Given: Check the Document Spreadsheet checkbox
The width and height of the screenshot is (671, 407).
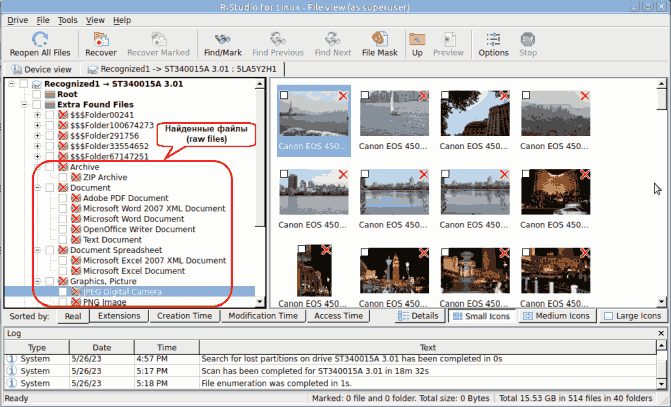Looking at the screenshot, I should [x=50, y=250].
